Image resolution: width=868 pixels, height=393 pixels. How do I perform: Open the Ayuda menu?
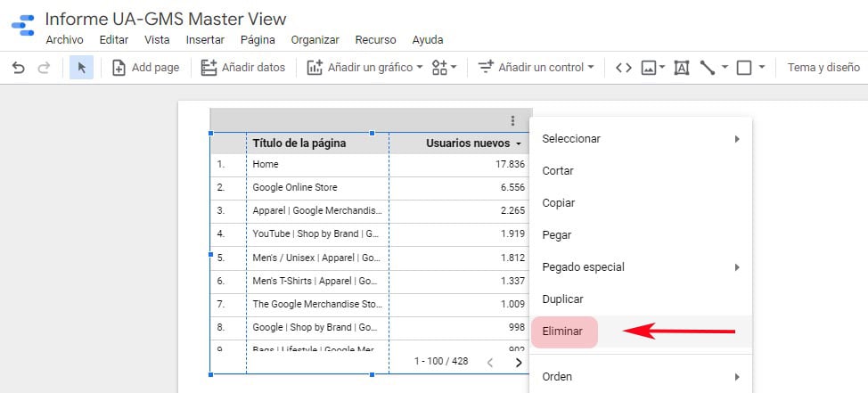coord(428,40)
